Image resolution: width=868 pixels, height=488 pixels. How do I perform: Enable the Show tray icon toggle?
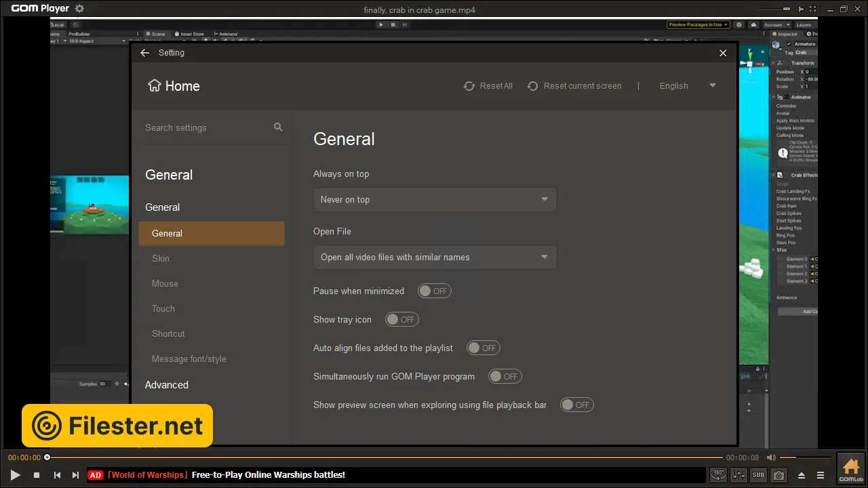pyautogui.click(x=401, y=319)
